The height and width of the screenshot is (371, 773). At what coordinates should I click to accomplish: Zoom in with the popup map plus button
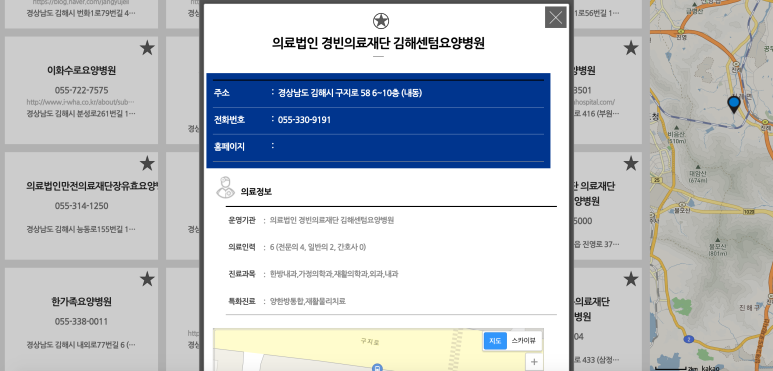point(534,362)
